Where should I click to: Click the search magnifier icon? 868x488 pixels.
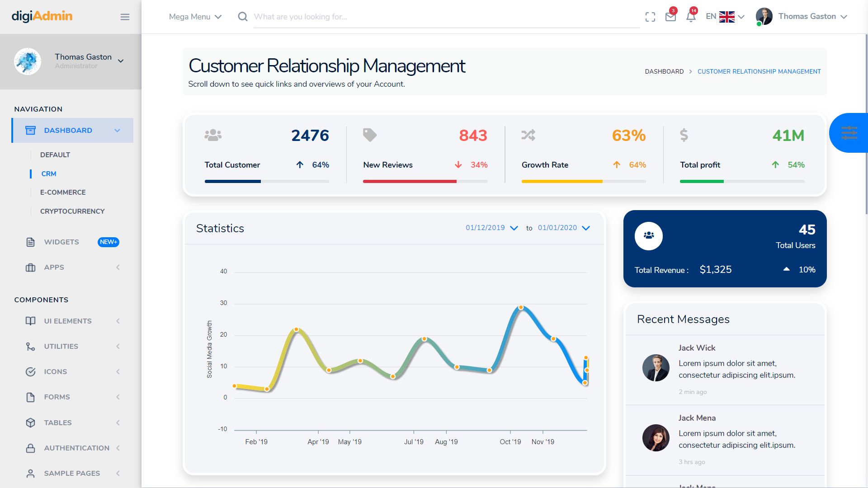click(x=243, y=17)
